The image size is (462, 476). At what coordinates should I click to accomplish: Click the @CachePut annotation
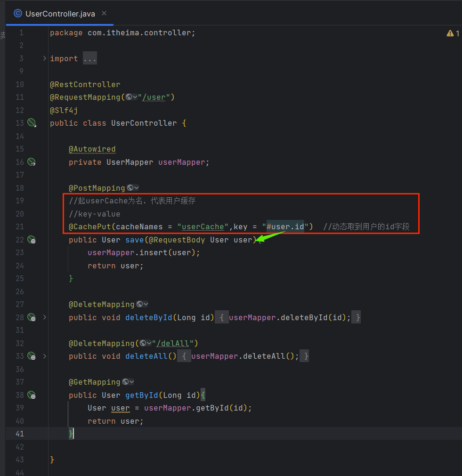pyautogui.click(x=90, y=227)
